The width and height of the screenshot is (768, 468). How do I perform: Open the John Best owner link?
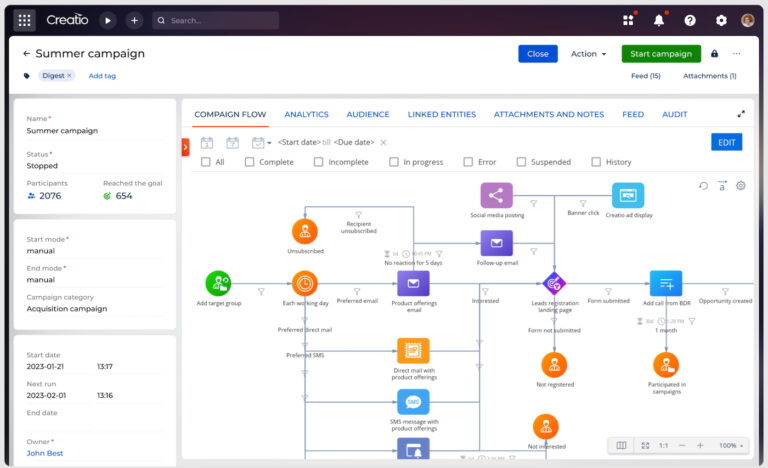pos(45,453)
